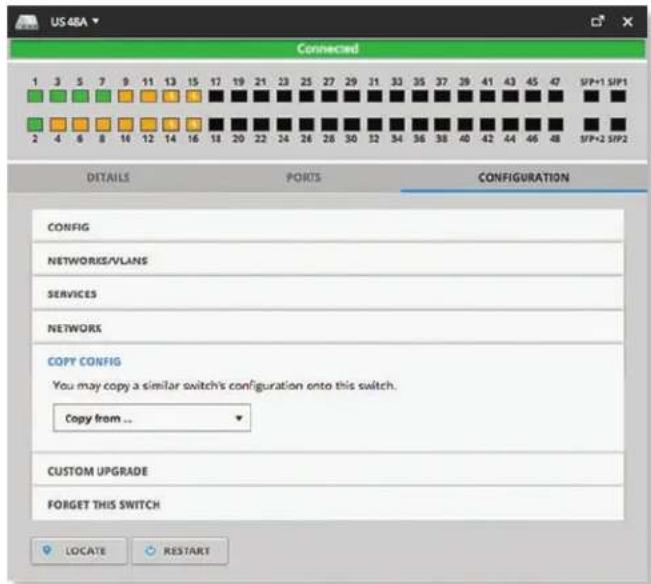Select port 6 on the switch diagram
This screenshot has width=651, height=584.
point(80,124)
